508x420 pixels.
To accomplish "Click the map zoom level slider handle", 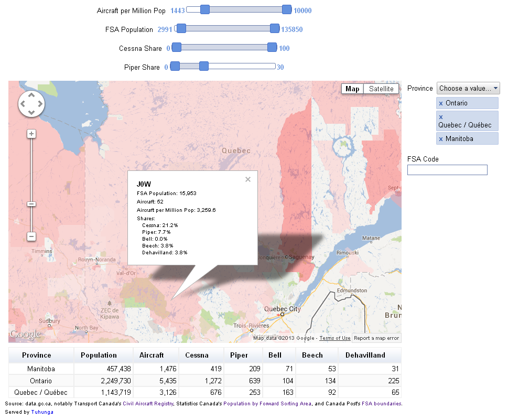I will click(x=31, y=204).
